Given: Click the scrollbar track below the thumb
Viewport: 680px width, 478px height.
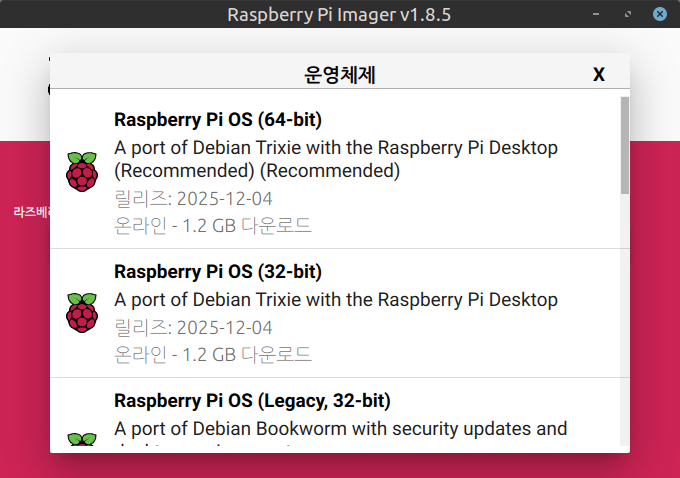Looking at the screenshot, I should 624,320.
